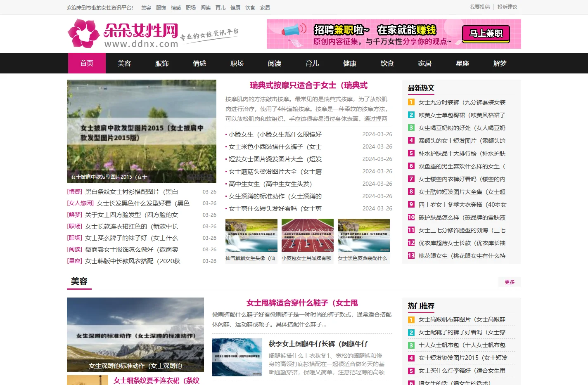Open the 星座 navigation tab
Image resolution: width=588 pixels, height=385 pixels.
pyautogui.click(x=462, y=63)
